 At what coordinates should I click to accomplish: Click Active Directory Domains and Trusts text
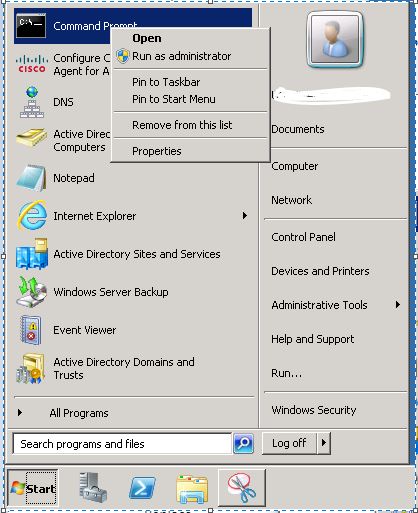tap(124, 368)
